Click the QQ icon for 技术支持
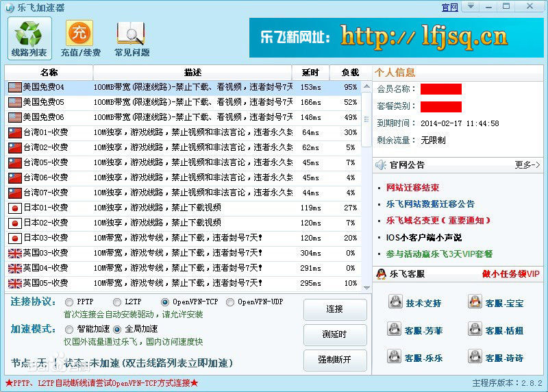This screenshot has width=548, height=392. pyautogui.click(x=396, y=301)
